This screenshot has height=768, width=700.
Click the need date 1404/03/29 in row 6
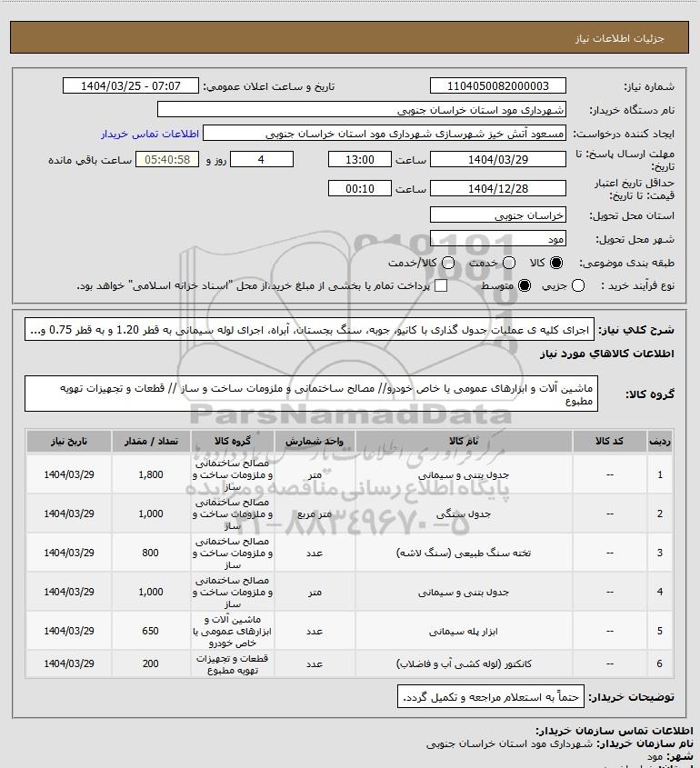click(68, 663)
